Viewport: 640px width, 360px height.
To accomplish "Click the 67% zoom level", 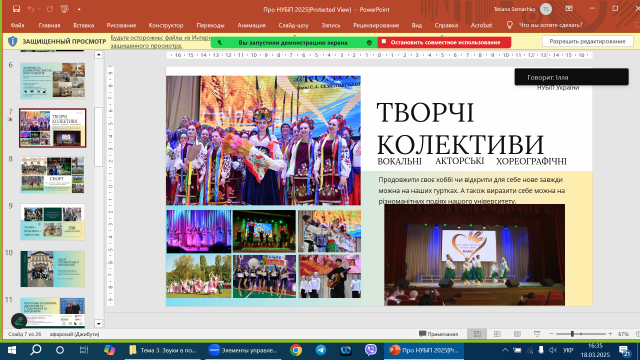I will click(623, 334).
